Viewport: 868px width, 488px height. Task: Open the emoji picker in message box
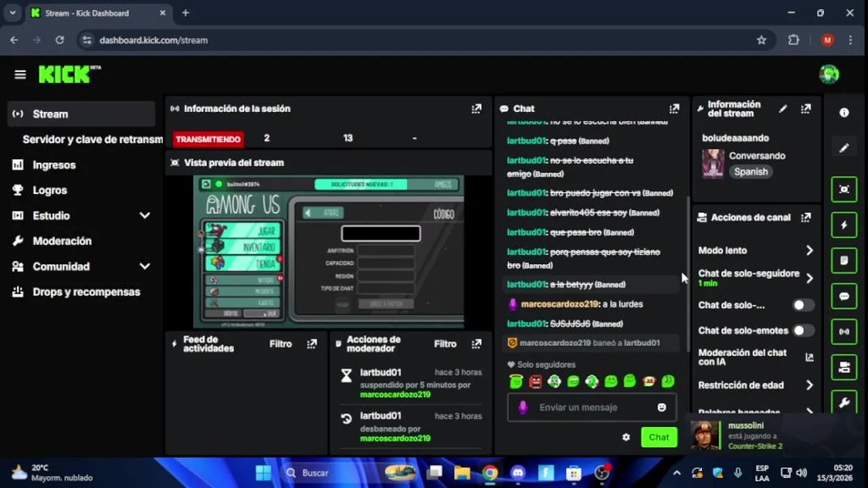tap(662, 407)
